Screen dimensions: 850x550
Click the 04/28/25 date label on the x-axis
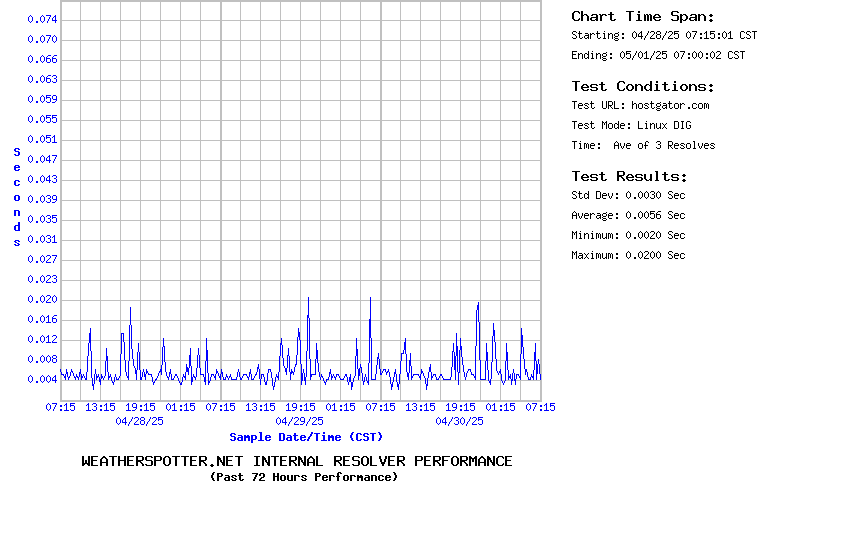140,421
